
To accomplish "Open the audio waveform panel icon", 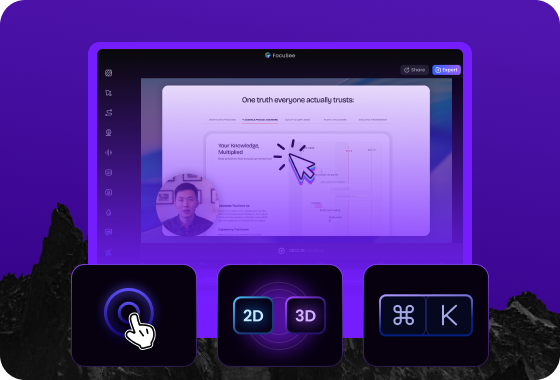I will click(109, 152).
